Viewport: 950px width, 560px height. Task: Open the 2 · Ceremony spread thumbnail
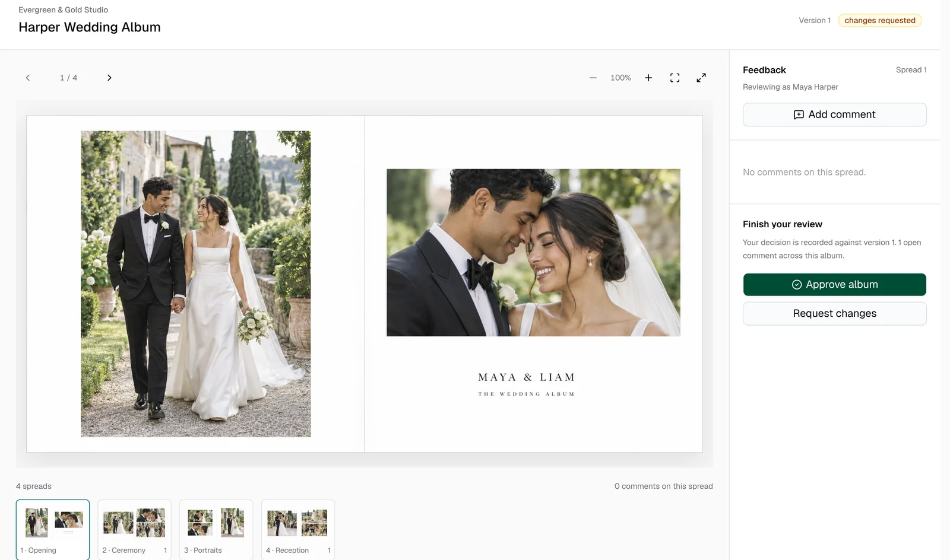click(134, 529)
